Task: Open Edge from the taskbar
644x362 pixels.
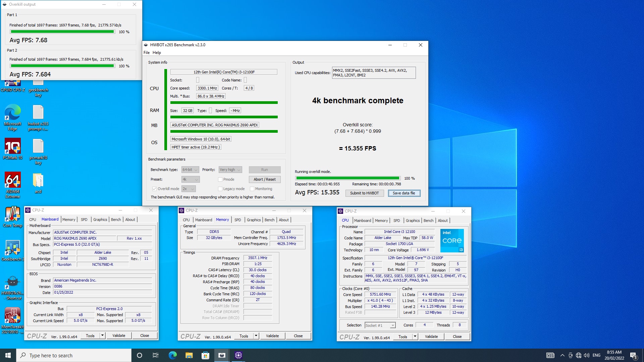Action: tap(172, 355)
